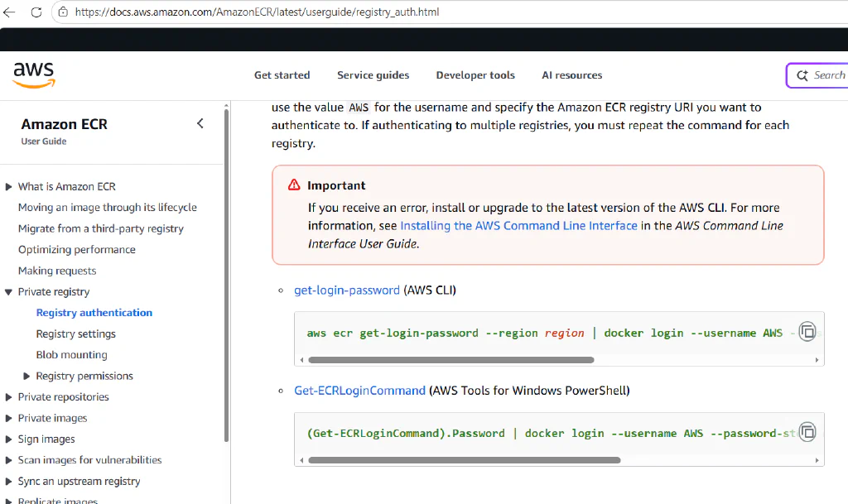The image size is (848, 504).
Task: Click the Search sparkle icon
Action: point(802,75)
